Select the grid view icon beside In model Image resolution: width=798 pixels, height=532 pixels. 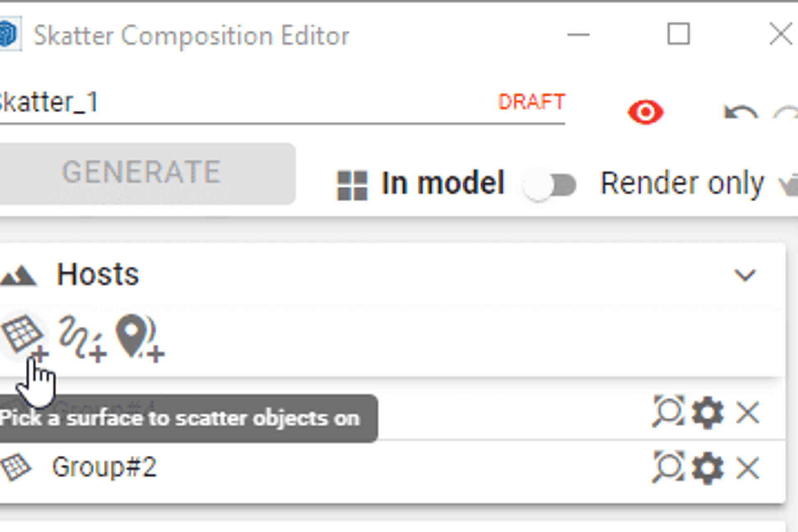(x=352, y=184)
